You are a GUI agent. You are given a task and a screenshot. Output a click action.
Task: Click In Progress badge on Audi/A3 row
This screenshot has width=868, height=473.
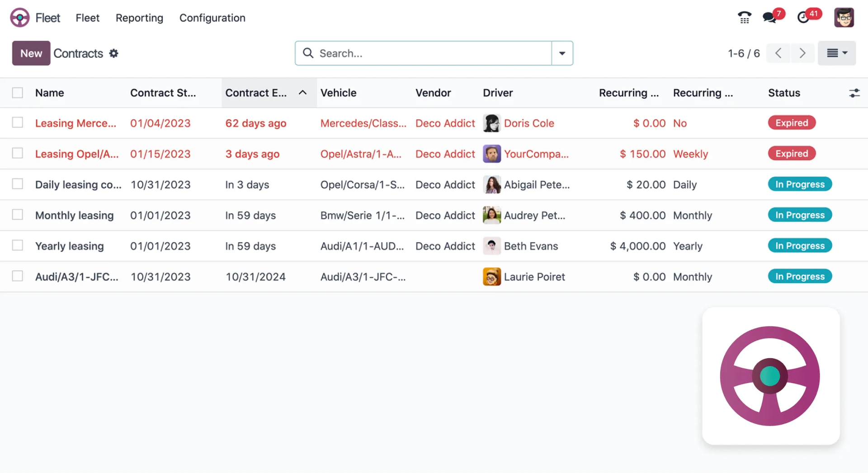tap(800, 276)
